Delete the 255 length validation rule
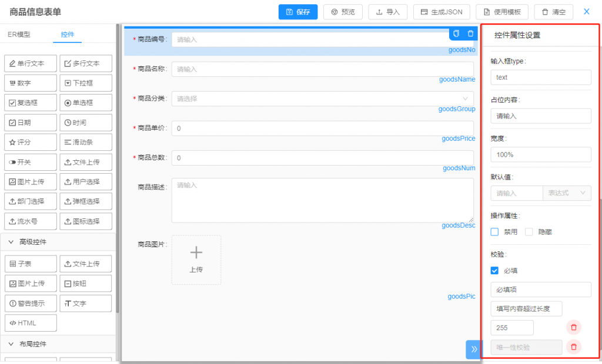Screen dimensions: 602x364 (x=574, y=328)
